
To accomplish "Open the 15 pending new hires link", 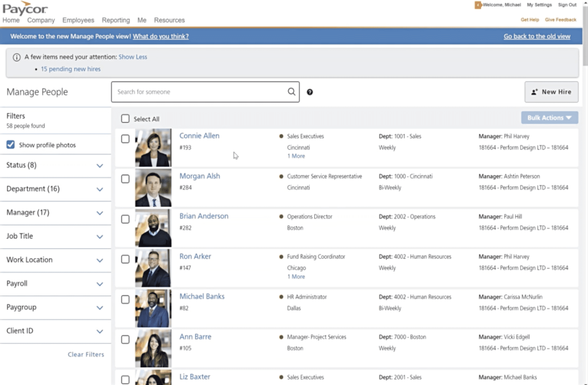I will [x=71, y=69].
